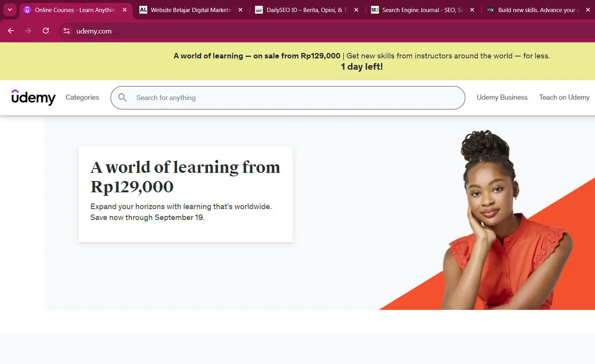Open the Udemy Business link
595x364 pixels.
(502, 97)
